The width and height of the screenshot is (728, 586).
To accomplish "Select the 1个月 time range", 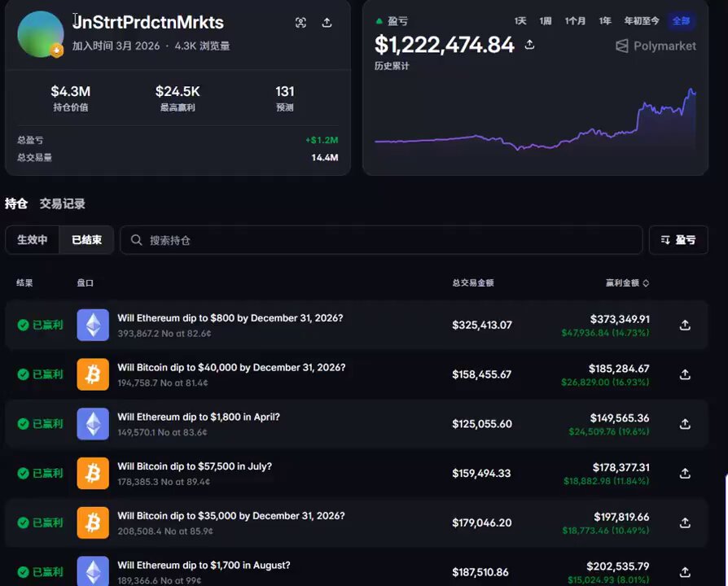I will click(x=575, y=21).
